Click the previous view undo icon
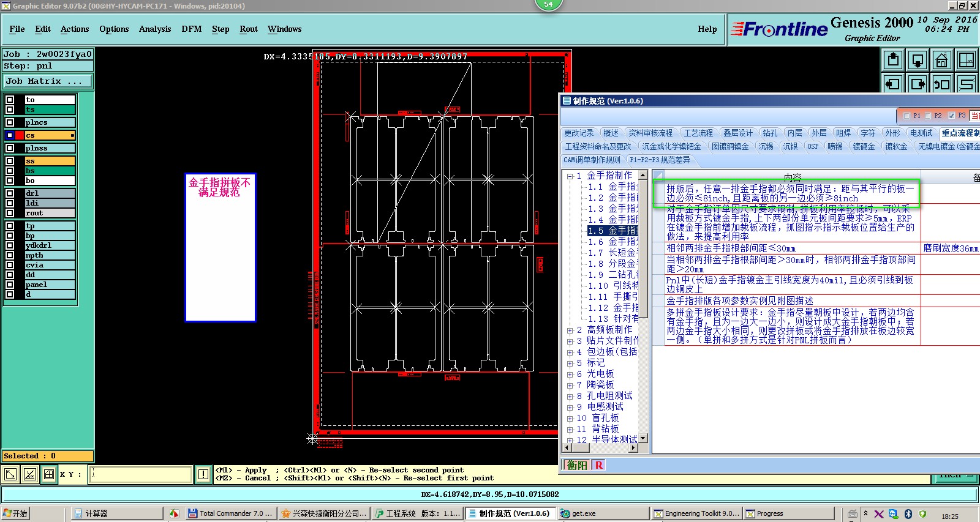This screenshot has height=522, width=980. point(942,84)
